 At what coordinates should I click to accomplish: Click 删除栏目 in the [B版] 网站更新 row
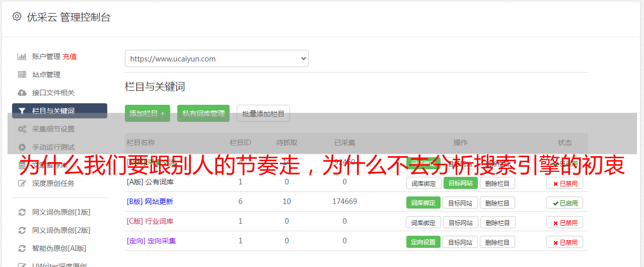(x=497, y=203)
